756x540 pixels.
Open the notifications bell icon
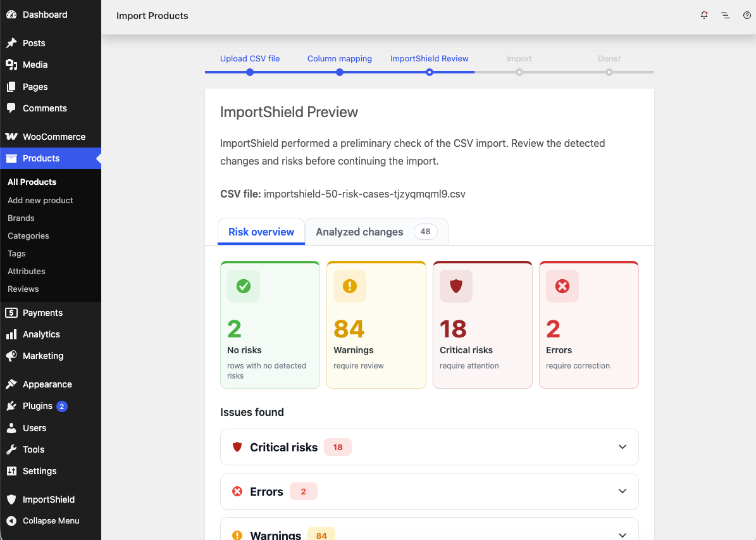tap(704, 15)
